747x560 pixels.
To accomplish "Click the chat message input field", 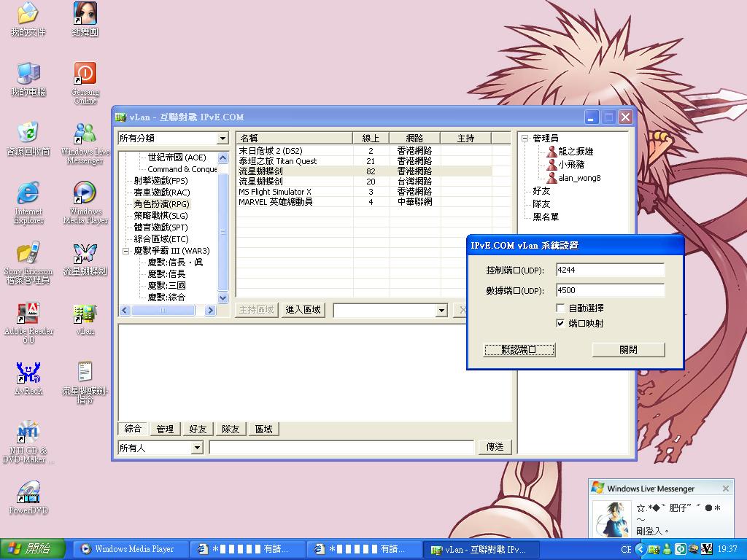I will coord(341,448).
